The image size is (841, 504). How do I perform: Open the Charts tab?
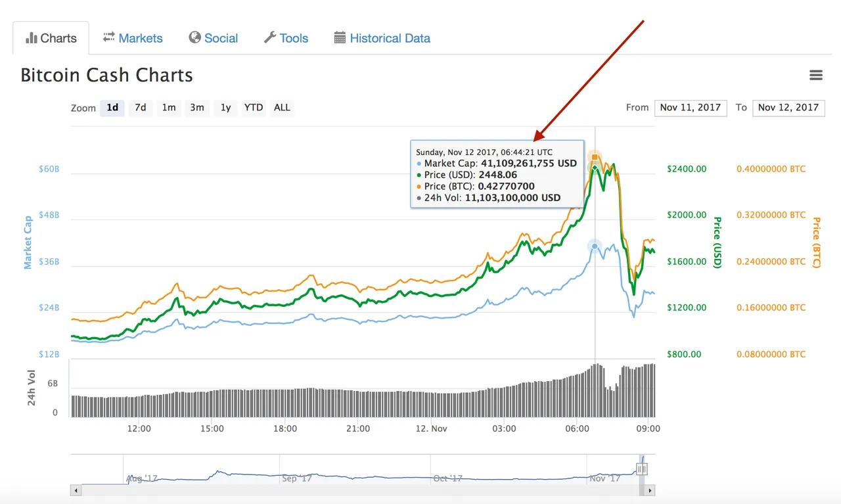[51, 38]
